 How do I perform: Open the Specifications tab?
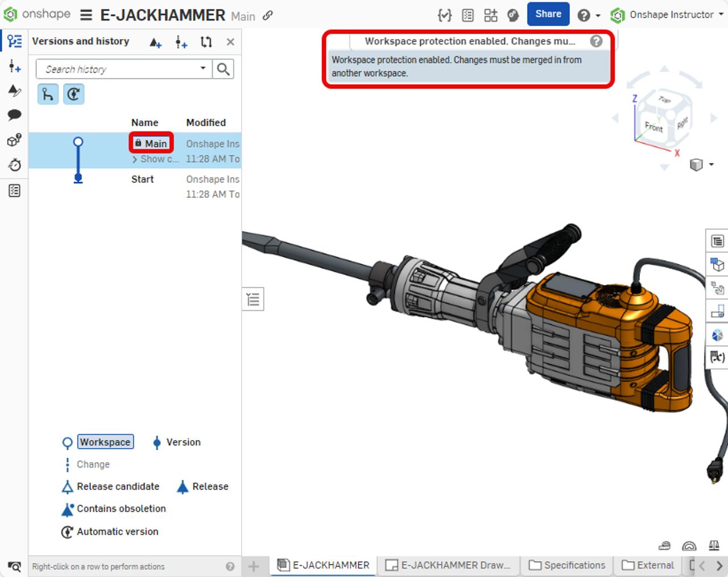(567, 565)
